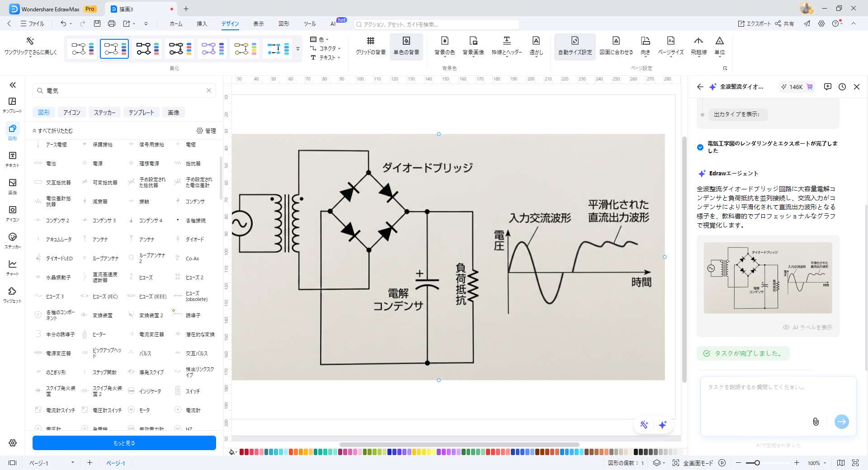Click the 飛越線 ribbon icon
The image size is (868, 470).
[x=698, y=45]
